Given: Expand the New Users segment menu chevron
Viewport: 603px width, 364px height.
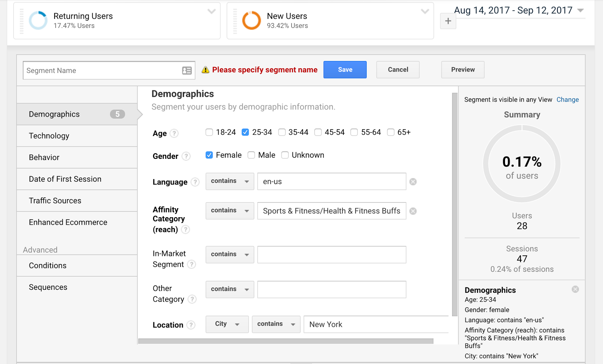Looking at the screenshot, I should point(425,11).
